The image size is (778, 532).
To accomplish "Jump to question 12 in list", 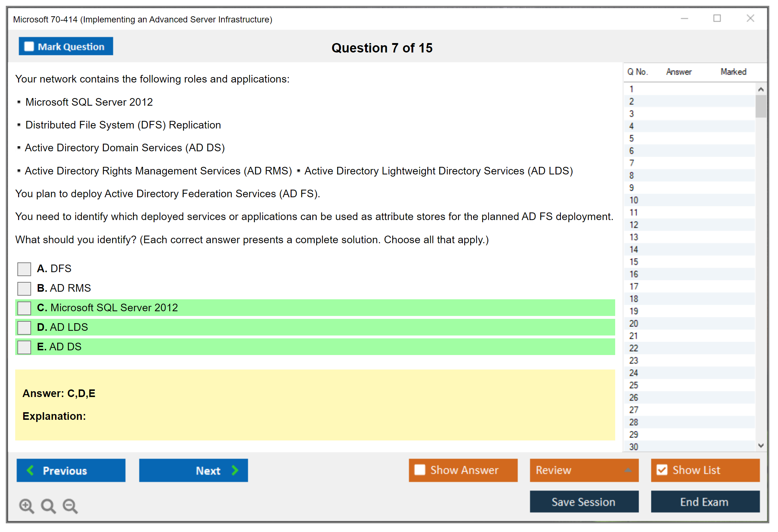I will coord(634,225).
